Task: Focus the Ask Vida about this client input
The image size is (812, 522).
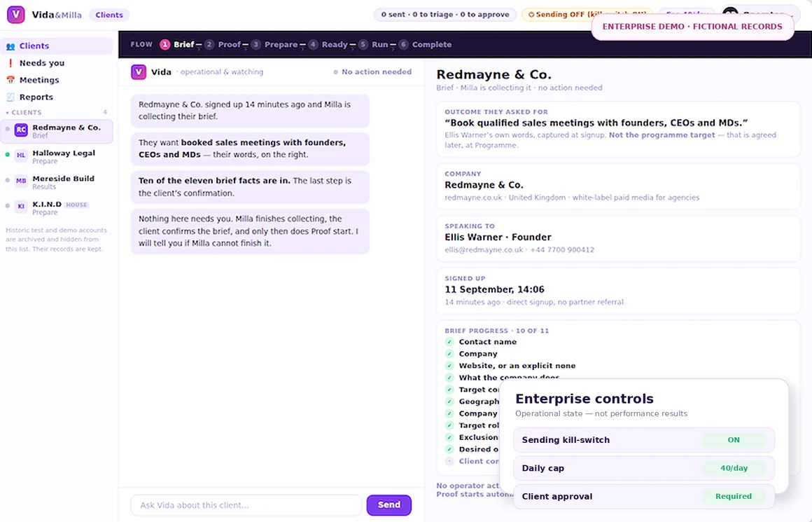Action: click(x=246, y=505)
